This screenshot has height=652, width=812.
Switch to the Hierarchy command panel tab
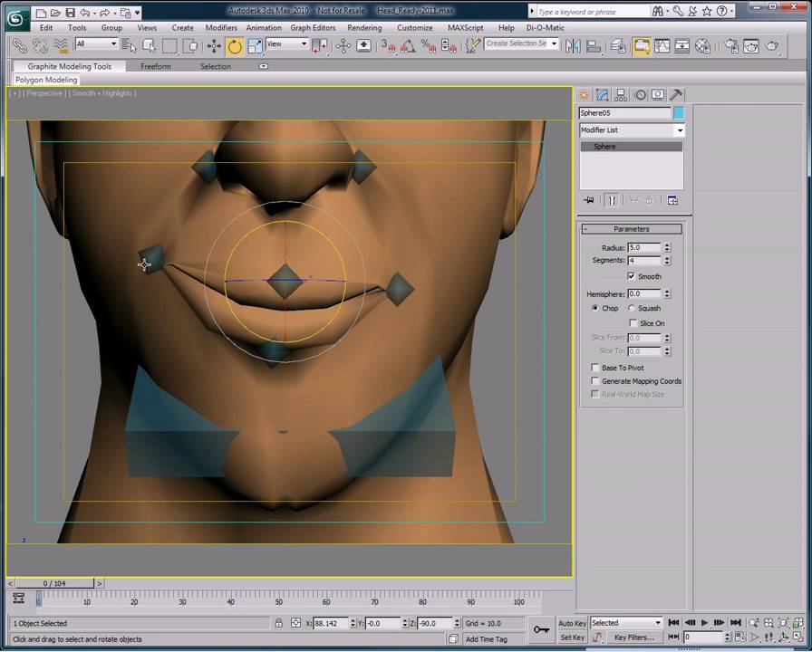(621, 95)
